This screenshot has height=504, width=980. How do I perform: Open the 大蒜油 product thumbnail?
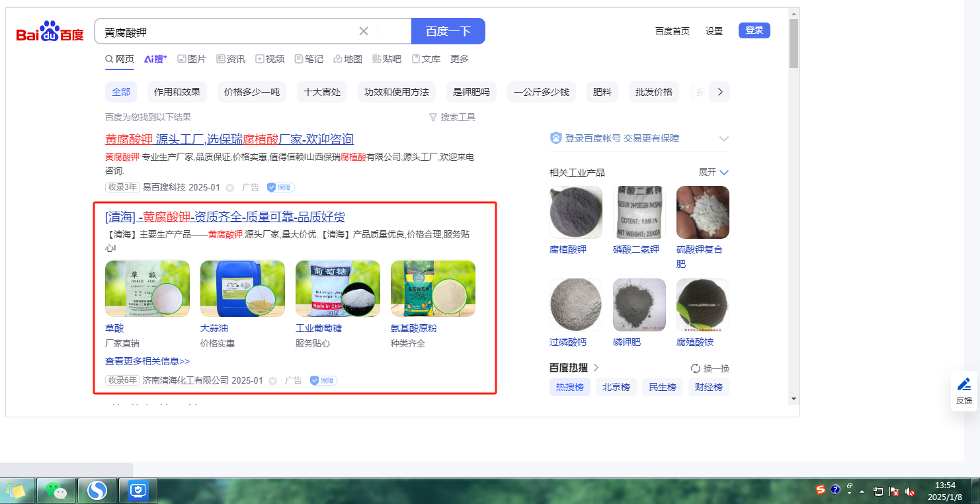[243, 289]
